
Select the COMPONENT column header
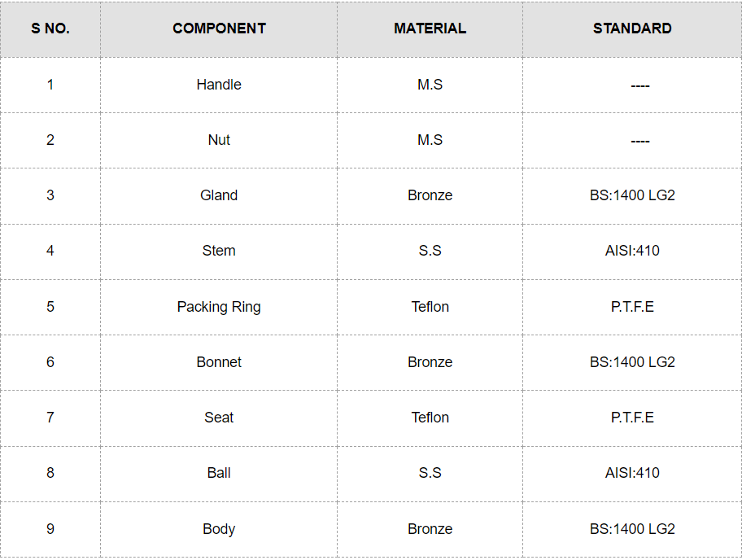[x=219, y=28]
